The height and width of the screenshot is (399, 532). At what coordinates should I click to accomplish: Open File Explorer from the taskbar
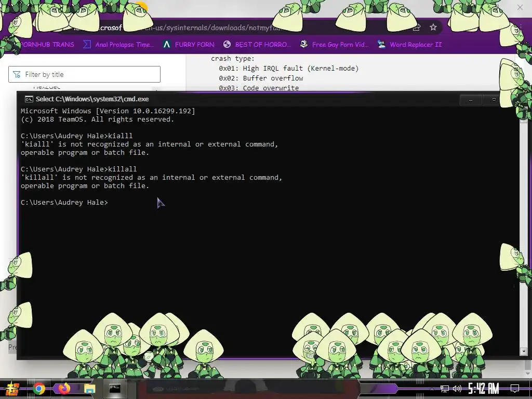click(x=89, y=389)
